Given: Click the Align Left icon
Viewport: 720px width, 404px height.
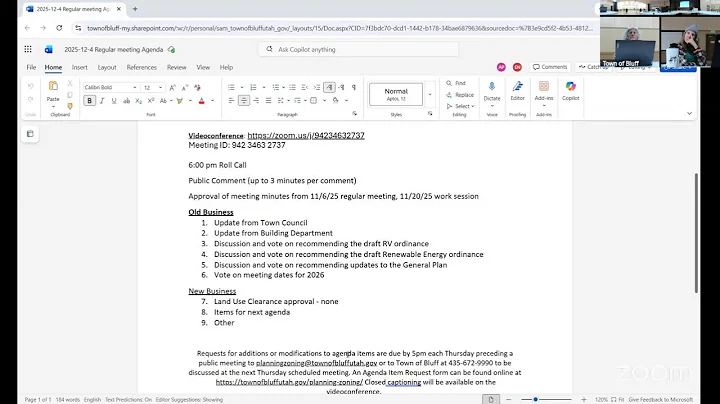Looking at the screenshot, I should [231, 101].
